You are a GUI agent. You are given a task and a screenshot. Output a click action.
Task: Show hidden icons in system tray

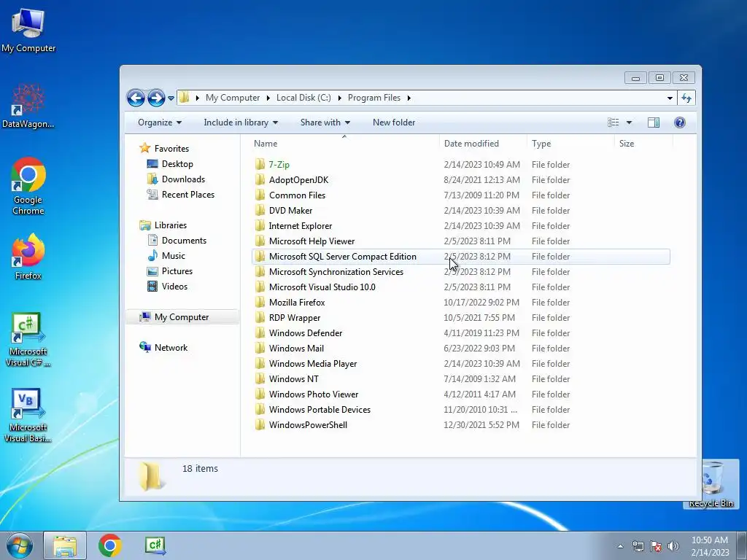[x=620, y=546]
